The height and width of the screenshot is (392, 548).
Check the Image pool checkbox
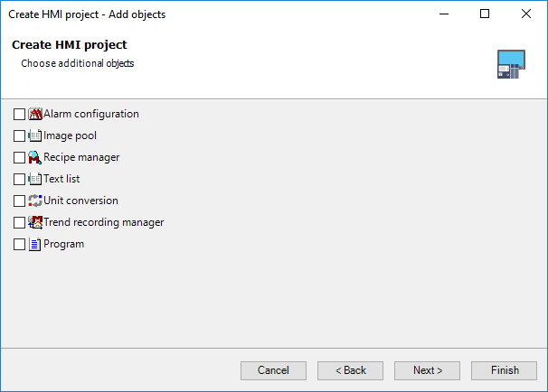[x=19, y=135]
